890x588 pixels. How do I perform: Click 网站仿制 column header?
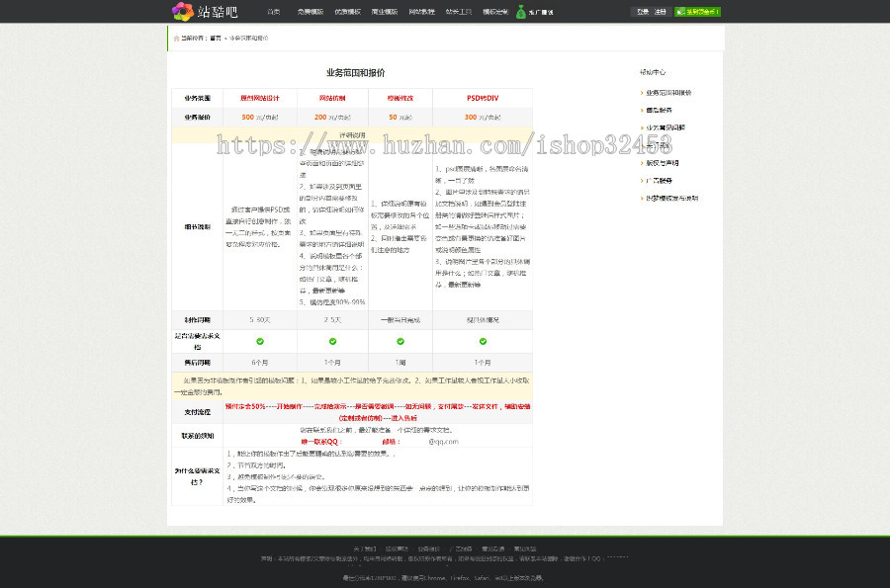(x=332, y=98)
